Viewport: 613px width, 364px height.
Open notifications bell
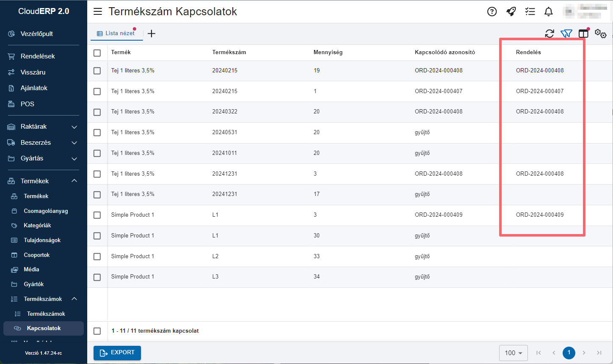pos(549,11)
